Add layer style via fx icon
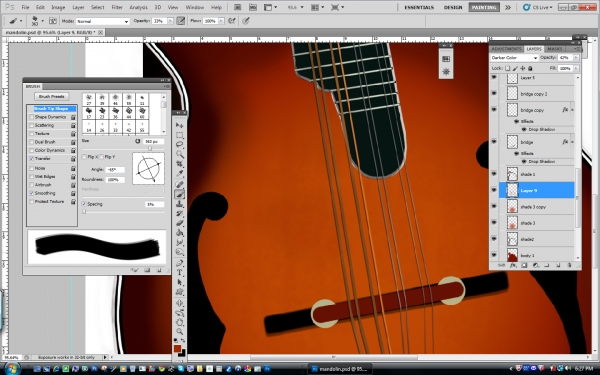This screenshot has width=600, height=375. (513, 265)
